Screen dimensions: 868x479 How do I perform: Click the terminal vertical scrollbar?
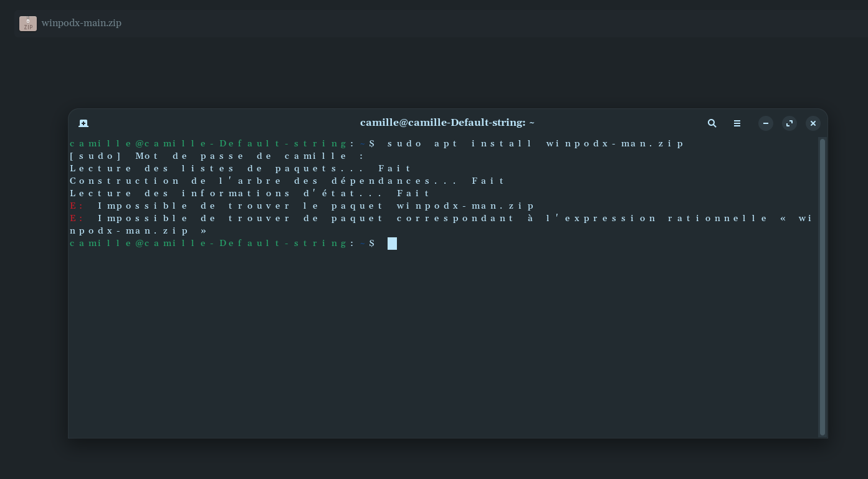(823, 287)
